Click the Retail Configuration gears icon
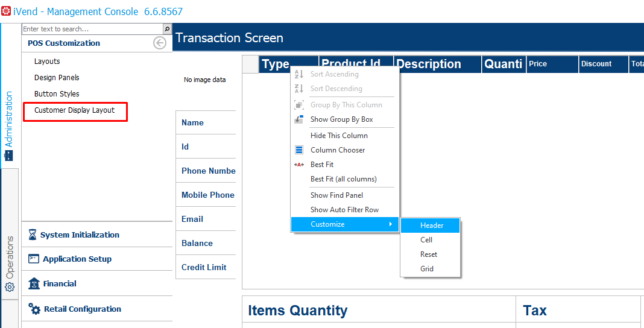 coord(34,309)
